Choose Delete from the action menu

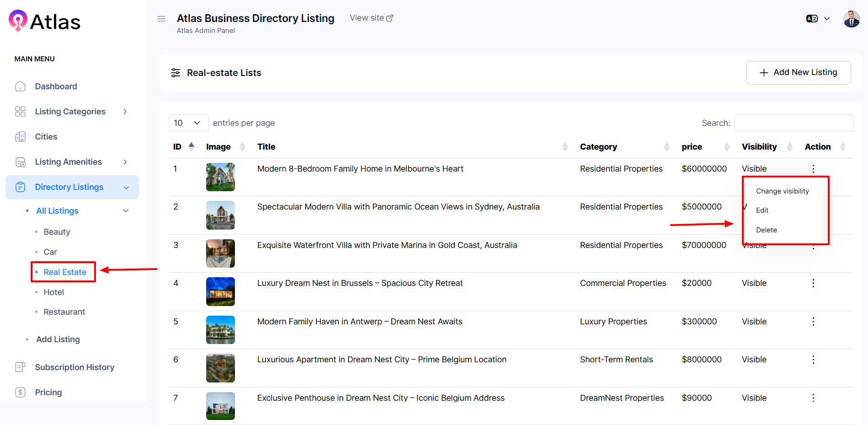pyautogui.click(x=766, y=230)
